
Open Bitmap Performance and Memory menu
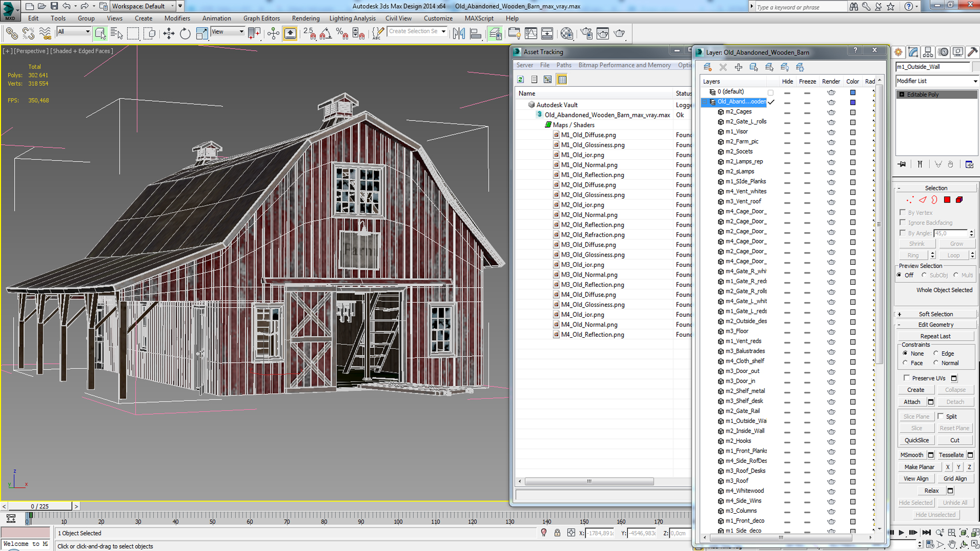[625, 65]
